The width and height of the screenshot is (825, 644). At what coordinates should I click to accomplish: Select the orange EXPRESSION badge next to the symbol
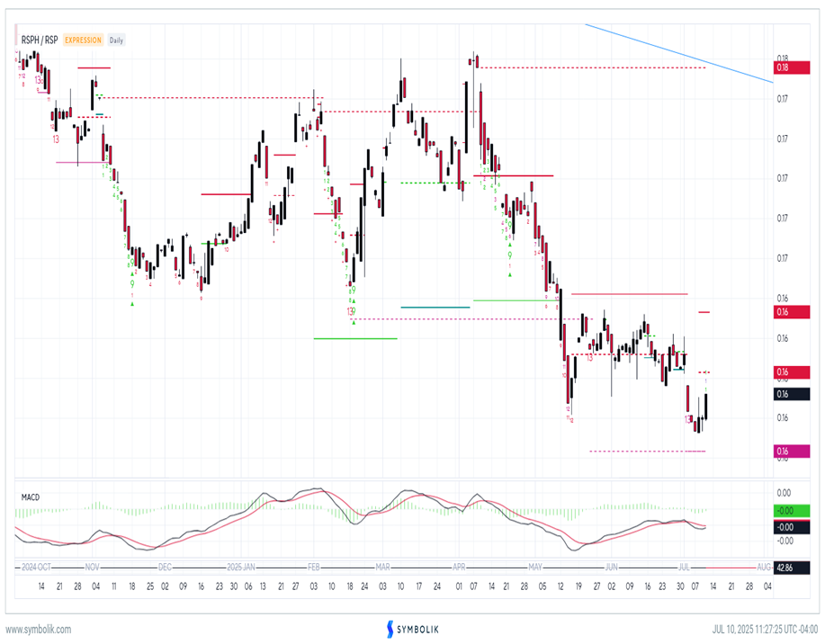[85, 40]
